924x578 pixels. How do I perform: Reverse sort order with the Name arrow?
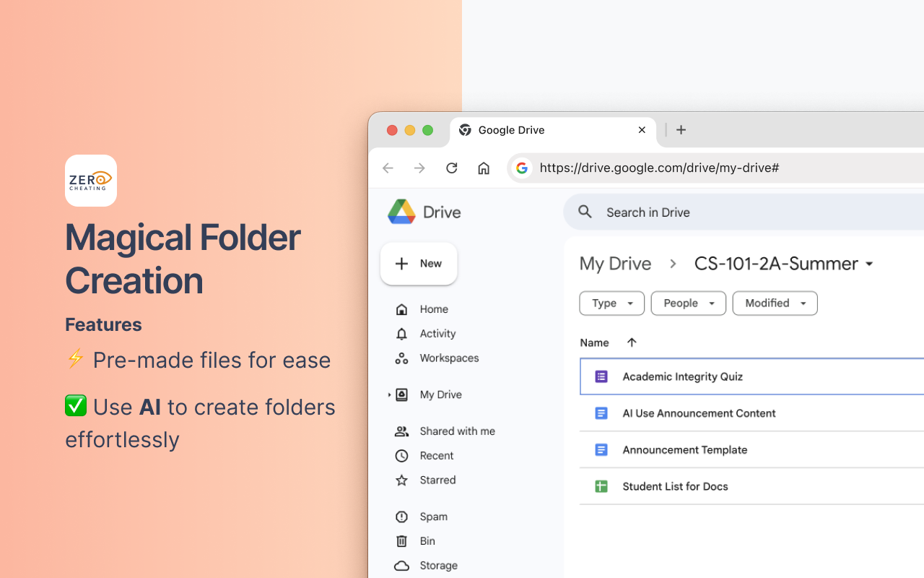632,342
